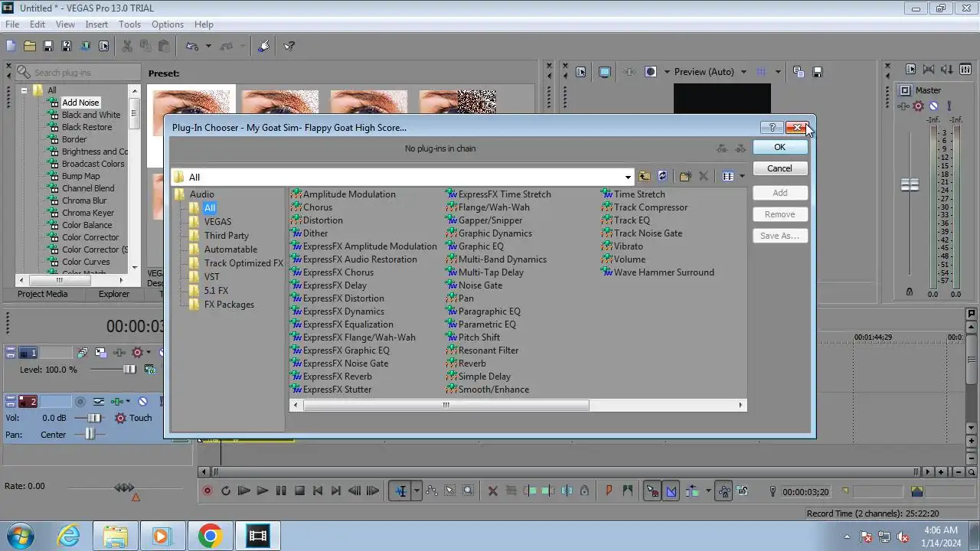Open a project with the folder icon
The height and width of the screenshot is (551, 980).
(x=29, y=46)
